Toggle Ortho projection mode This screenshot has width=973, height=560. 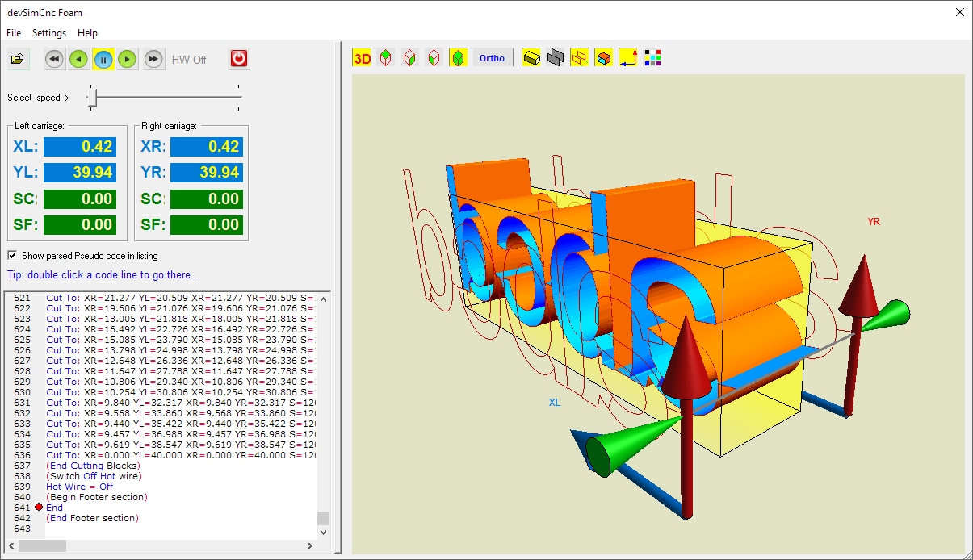(493, 57)
